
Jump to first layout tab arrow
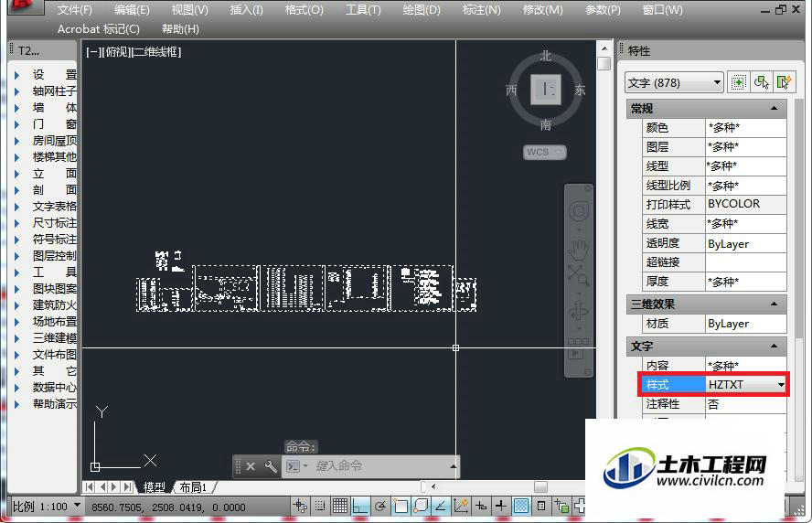click(90, 486)
